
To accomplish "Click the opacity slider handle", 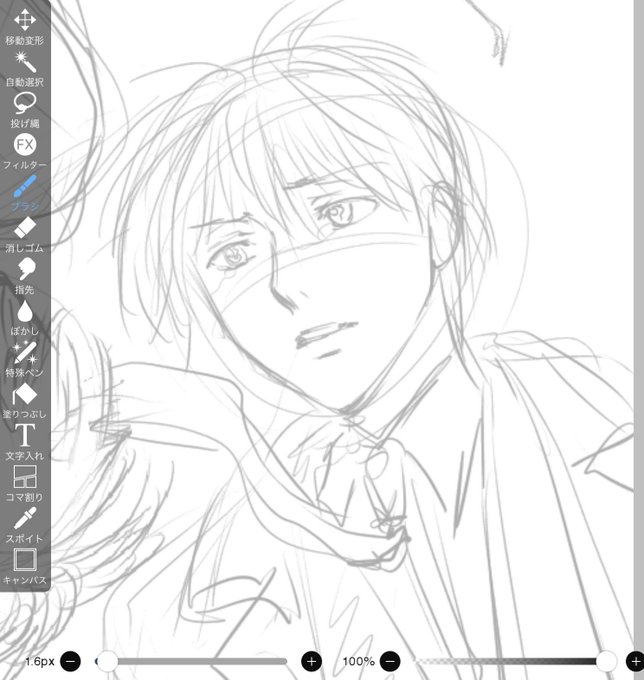I will [x=606, y=661].
